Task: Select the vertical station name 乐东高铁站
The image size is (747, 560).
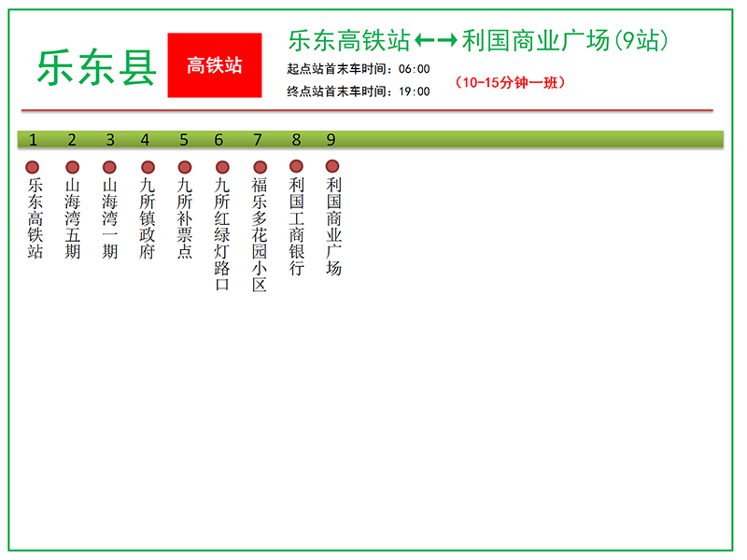Action: pos(35,218)
